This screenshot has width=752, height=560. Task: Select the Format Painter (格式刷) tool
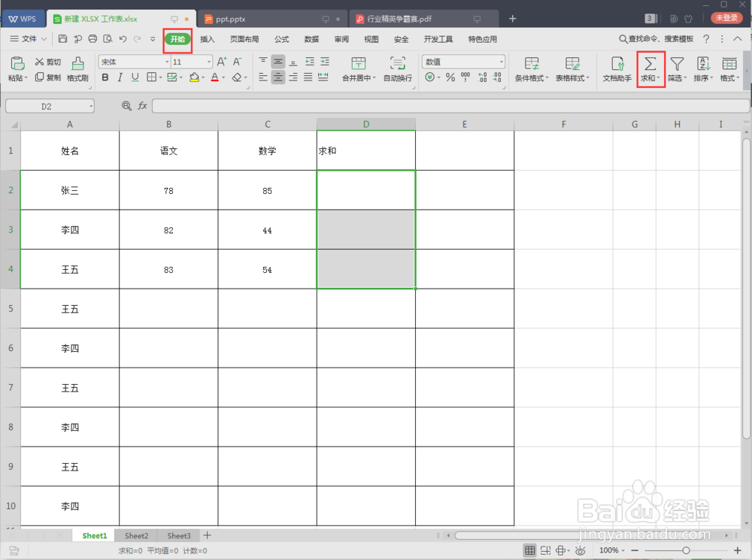pyautogui.click(x=77, y=69)
